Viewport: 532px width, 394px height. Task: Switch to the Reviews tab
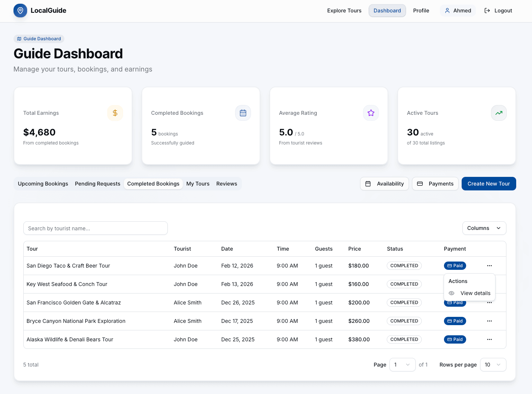(226, 184)
